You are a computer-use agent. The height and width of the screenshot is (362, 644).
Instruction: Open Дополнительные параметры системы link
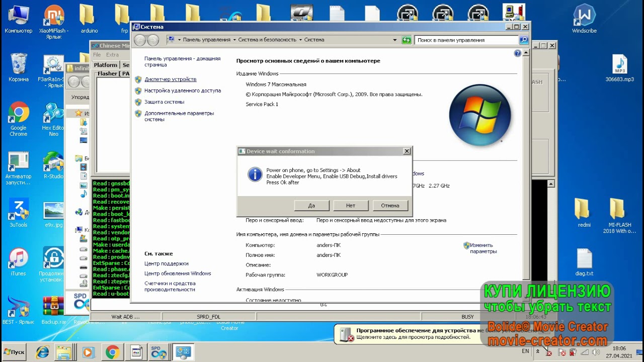(179, 116)
